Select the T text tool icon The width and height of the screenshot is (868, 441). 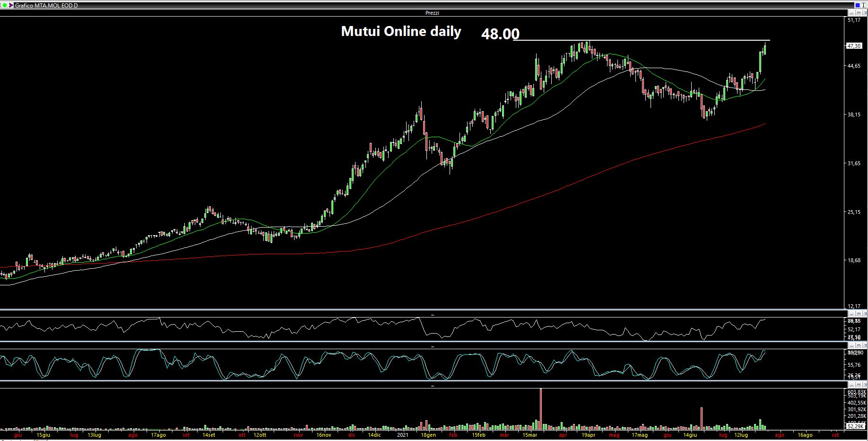point(863,5)
